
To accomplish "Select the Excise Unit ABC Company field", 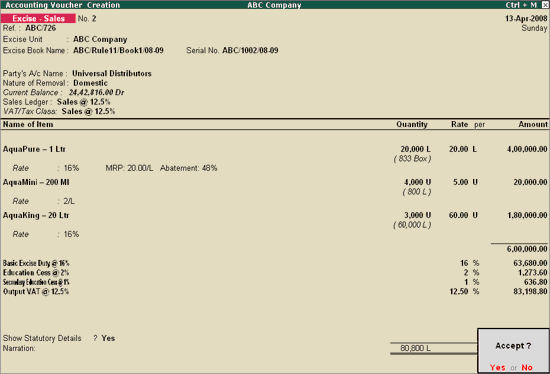I will point(100,39).
